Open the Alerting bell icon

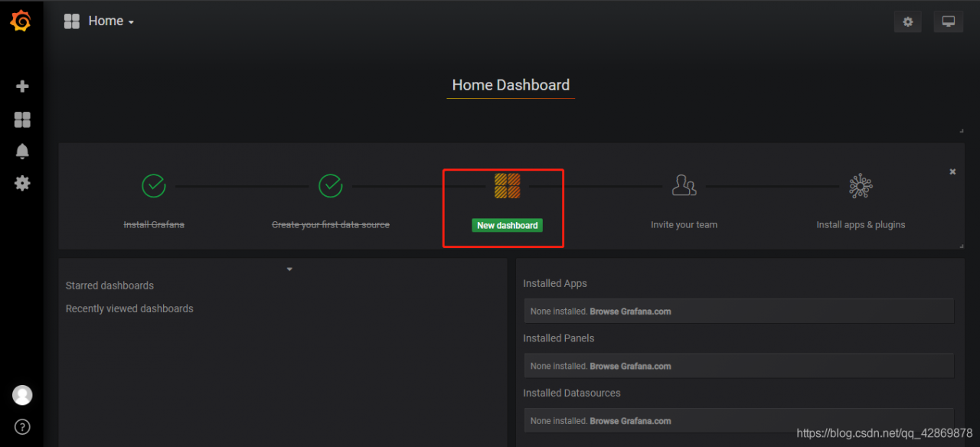click(22, 152)
